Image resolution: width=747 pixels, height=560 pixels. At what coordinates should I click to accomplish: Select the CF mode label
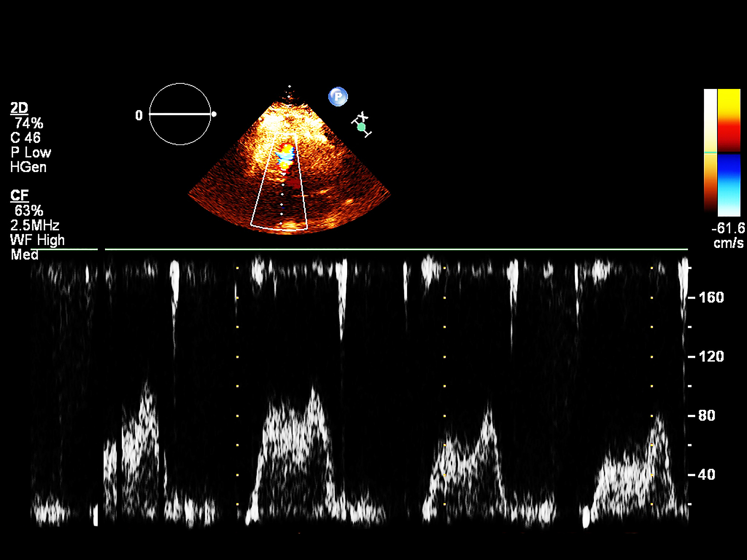tap(19, 195)
